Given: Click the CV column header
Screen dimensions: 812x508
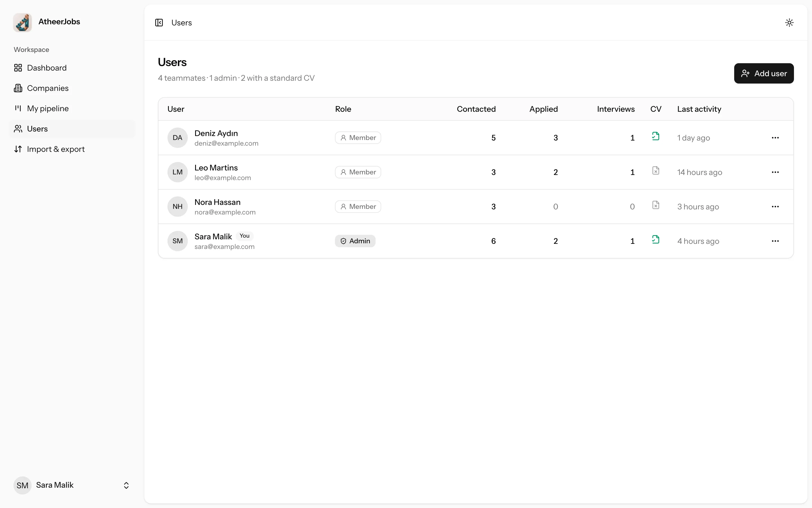Looking at the screenshot, I should (656, 109).
